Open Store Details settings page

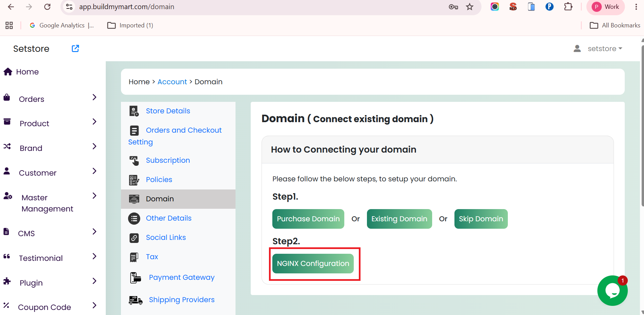tap(168, 111)
